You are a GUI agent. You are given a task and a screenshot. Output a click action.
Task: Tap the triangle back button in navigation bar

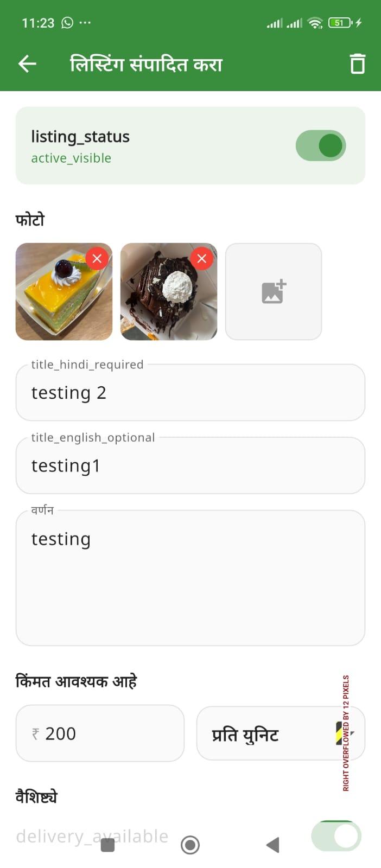click(273, 845)
